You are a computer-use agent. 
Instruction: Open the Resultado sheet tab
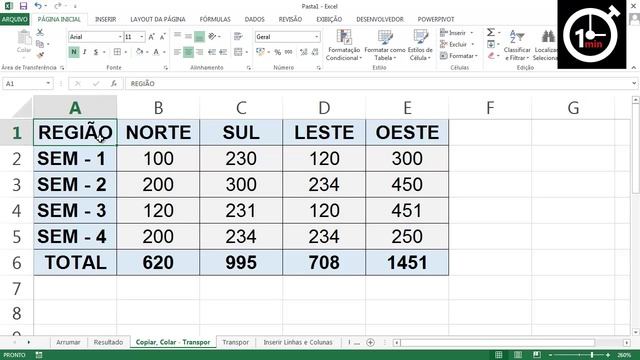[x=108, y=342]
